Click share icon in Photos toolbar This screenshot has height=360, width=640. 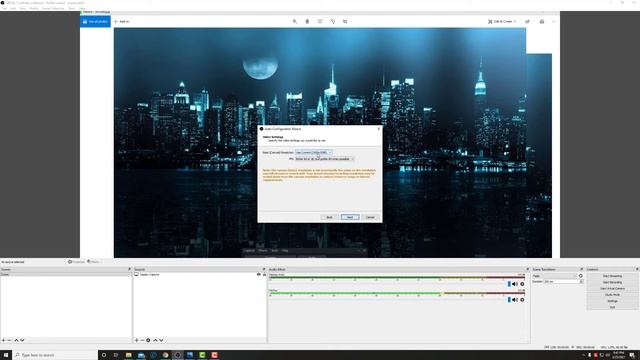point(527,21)
